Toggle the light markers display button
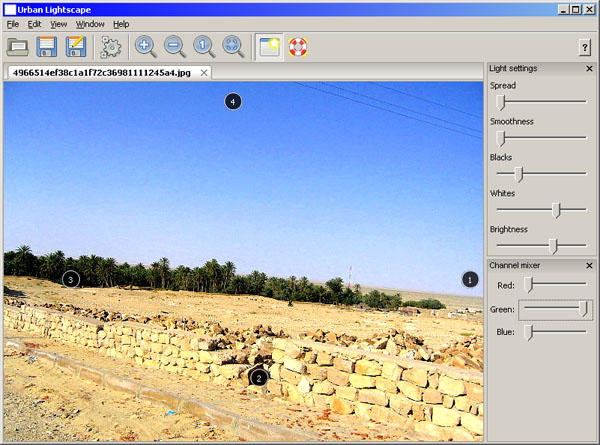The height and width of the screenshot is (445, 600). click(268, 46)
